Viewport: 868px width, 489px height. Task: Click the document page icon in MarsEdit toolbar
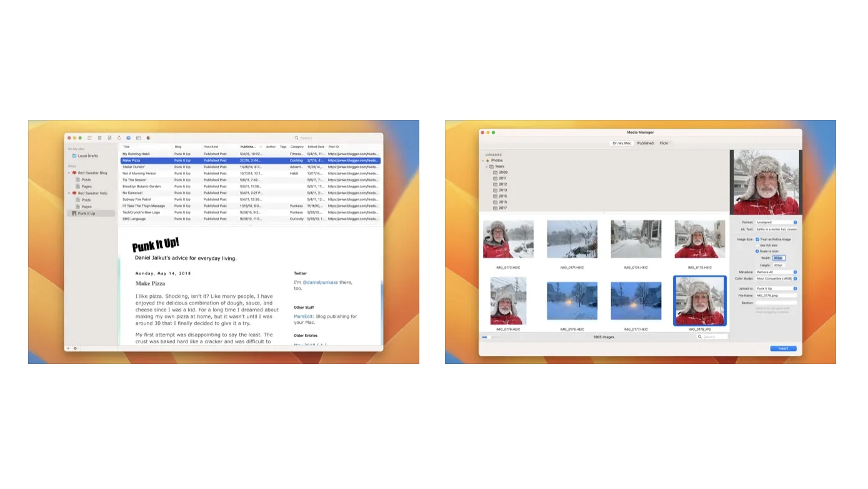coord(109,138)
